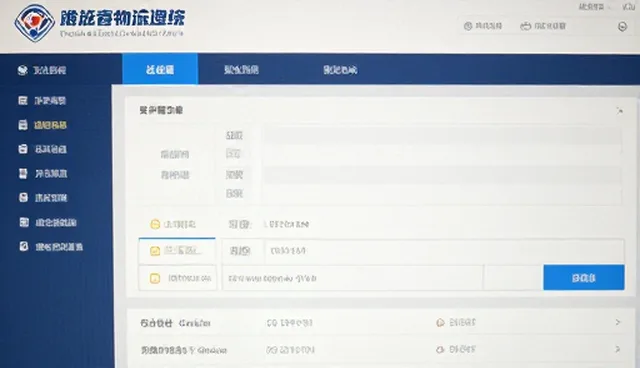Click the second white input field in the form
640x368 pixels.
(x=442, y=154)
